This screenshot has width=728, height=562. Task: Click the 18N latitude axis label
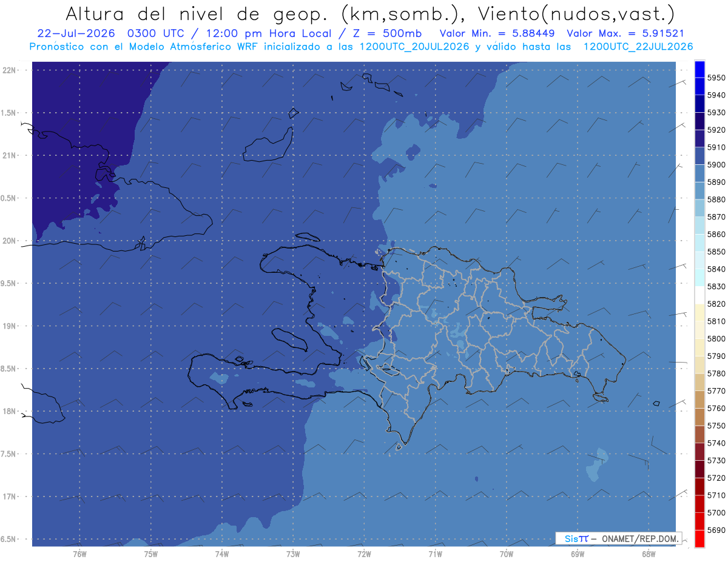[8, 411]
